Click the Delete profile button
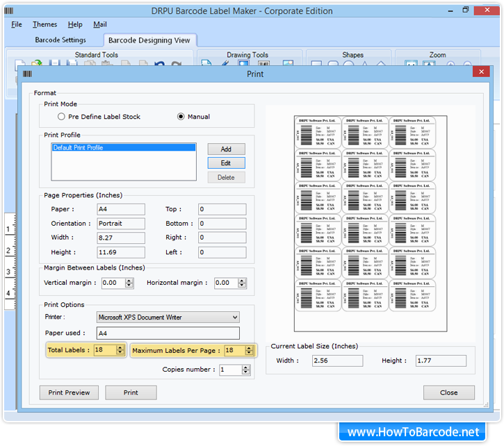Image resolution: width=504 pixels, height=446 pixels. point(227,177)
